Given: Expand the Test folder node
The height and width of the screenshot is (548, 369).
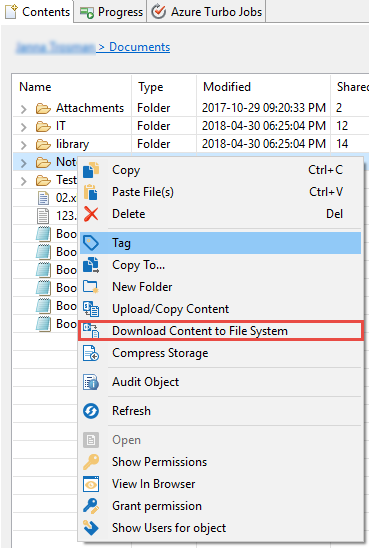Looking at the screenshot, I should [23, 181].
